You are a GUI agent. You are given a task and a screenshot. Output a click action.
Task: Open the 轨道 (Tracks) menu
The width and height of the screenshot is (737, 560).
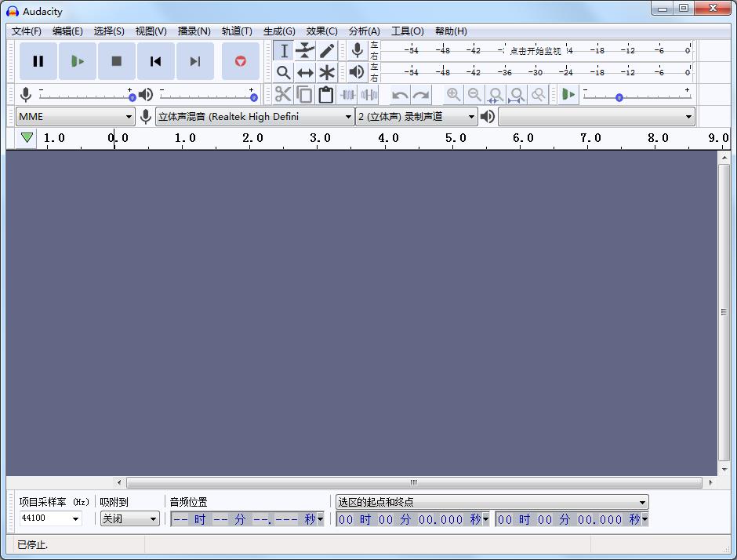tap(237, 31)
